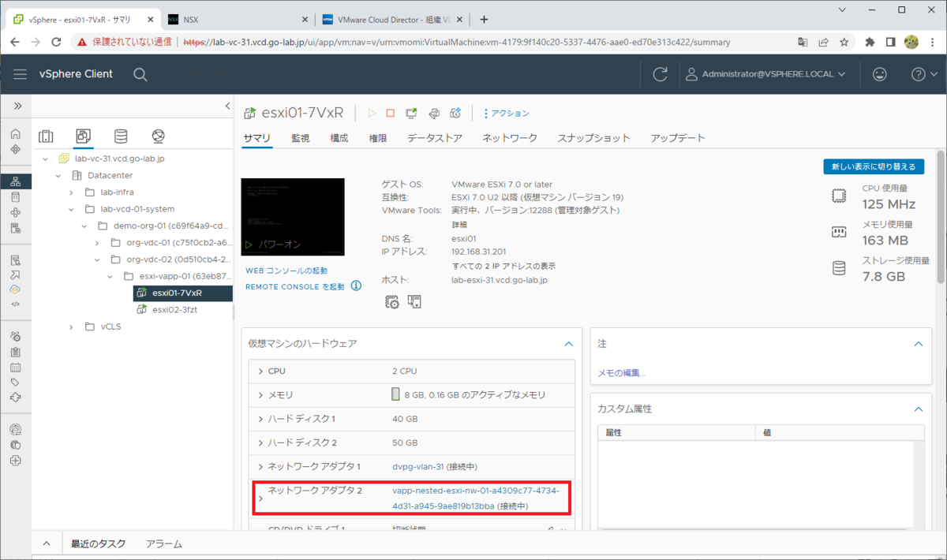
Task: Open the アクション actions menu
Action: [x=507, y=114]
